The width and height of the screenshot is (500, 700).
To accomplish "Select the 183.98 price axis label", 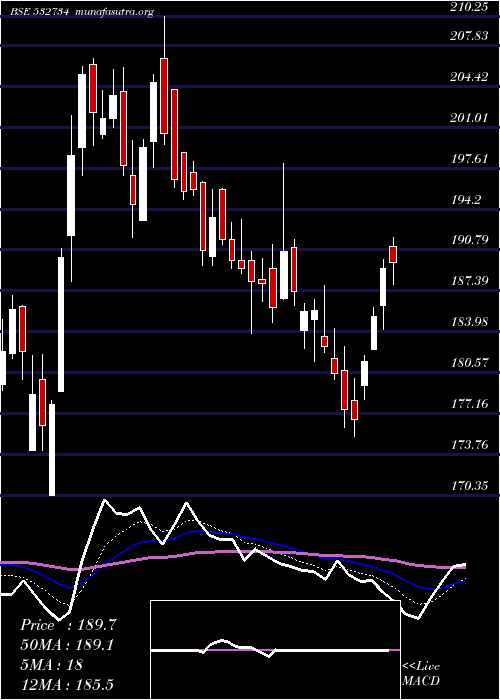I will [468, 322].
